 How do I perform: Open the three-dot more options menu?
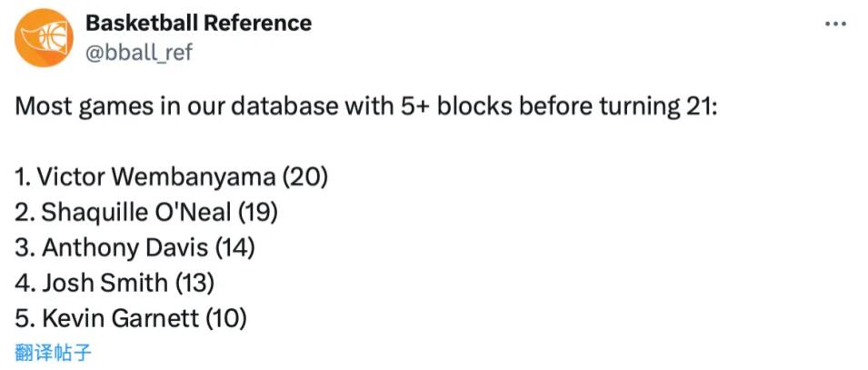pyautogui.click(x=835, y=25)
